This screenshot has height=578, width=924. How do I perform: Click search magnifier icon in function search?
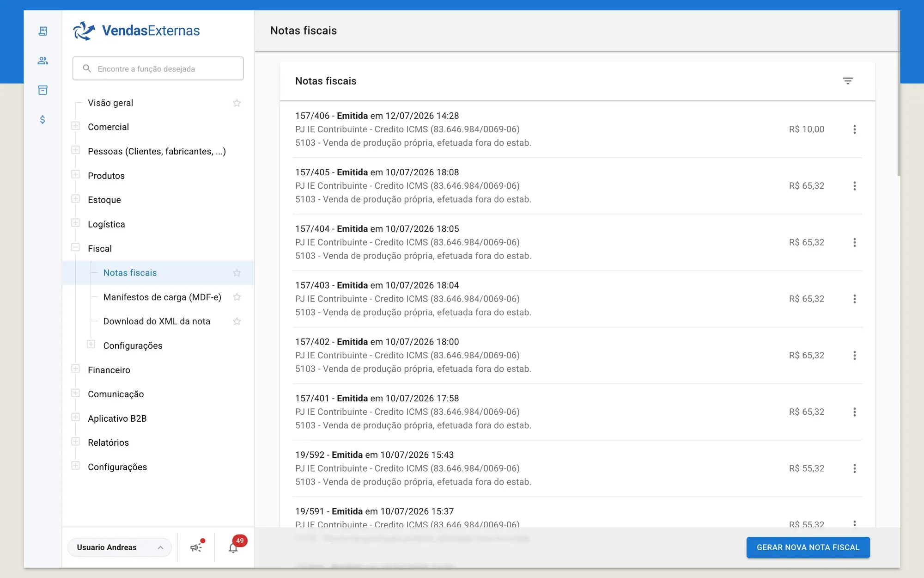[x=86, y=68]
